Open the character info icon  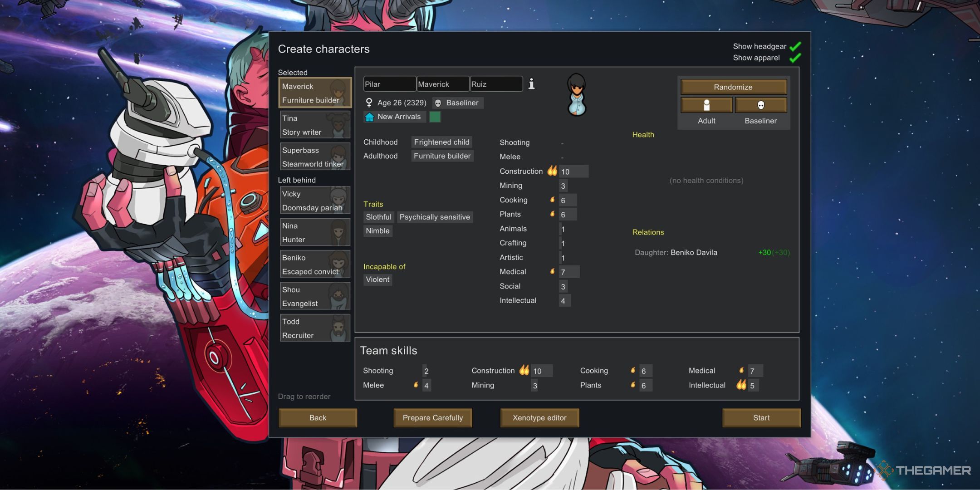(531, 84)
